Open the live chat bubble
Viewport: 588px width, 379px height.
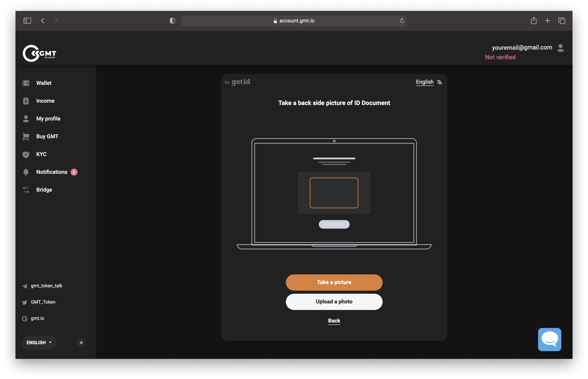[x=549, y=339]
